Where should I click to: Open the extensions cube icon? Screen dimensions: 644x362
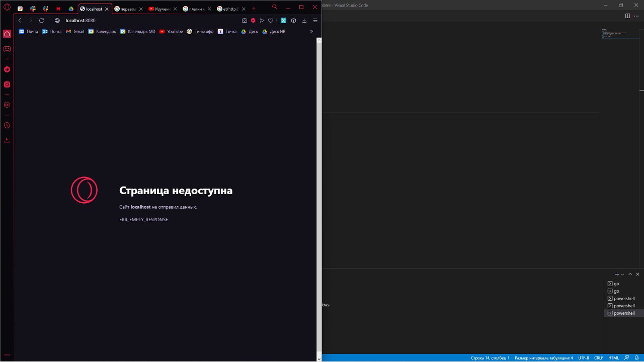click(x=294, y=21)
